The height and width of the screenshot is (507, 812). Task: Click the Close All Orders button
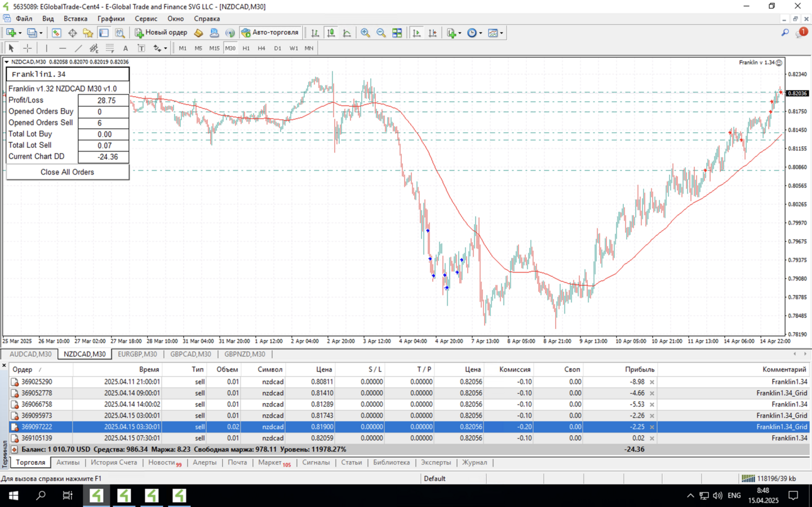67,172
